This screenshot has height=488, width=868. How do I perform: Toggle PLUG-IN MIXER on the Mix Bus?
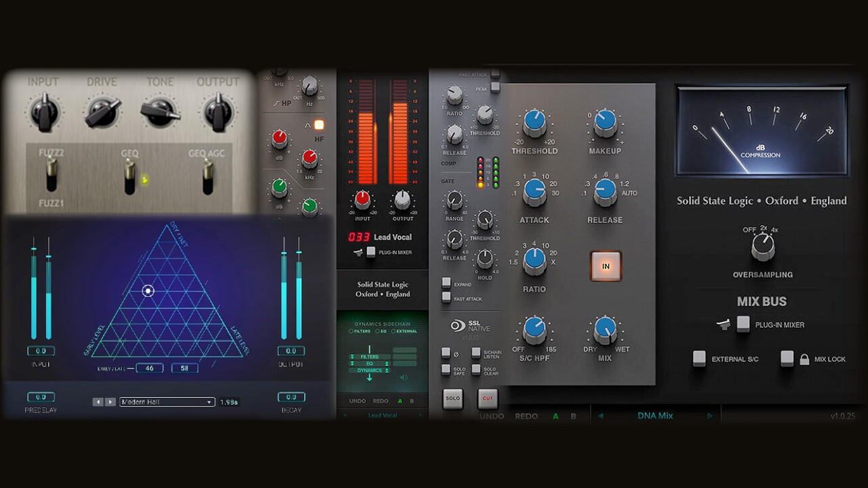[x=743, y=325]
